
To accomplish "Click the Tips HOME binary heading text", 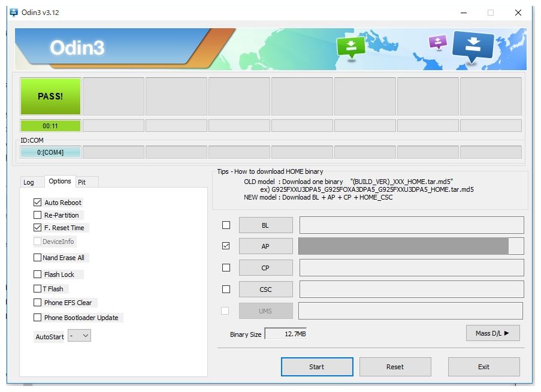I will click(x=270, y=171).
